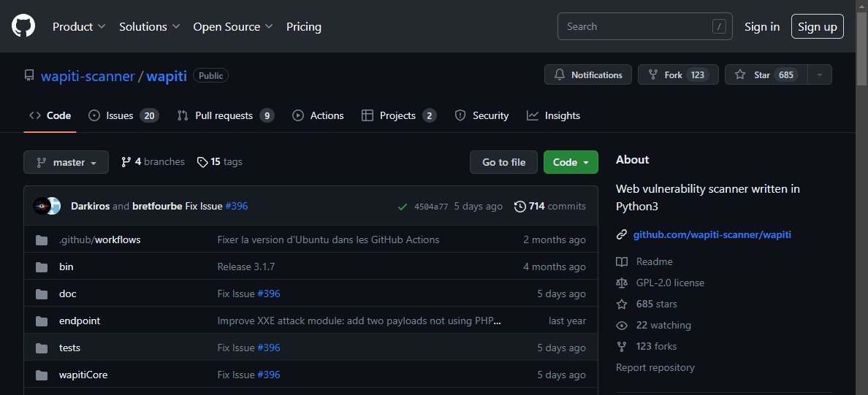Viewport: 868px width, 395px height.
Task: Click the GPL-2.0 license scale icon
Action: (622, 283)
